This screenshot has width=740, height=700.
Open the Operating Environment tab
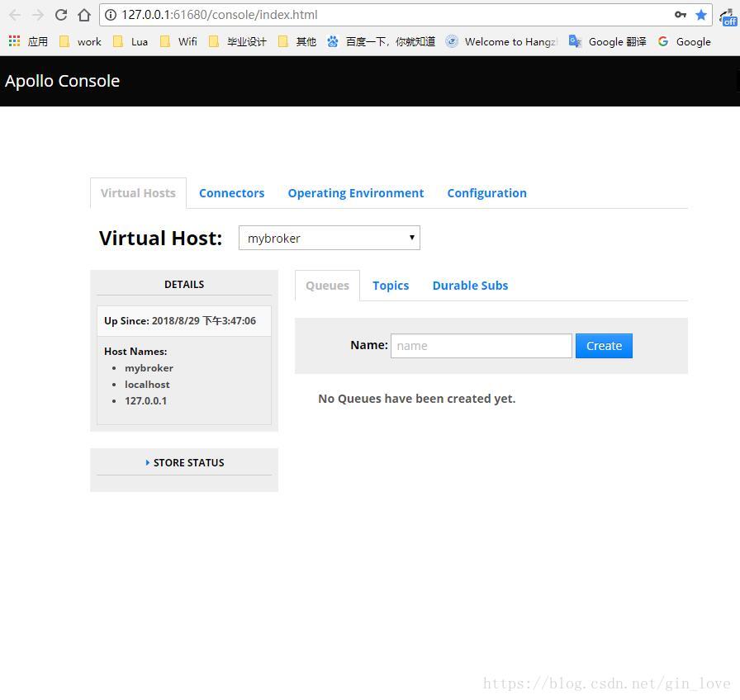pos(356,193)
